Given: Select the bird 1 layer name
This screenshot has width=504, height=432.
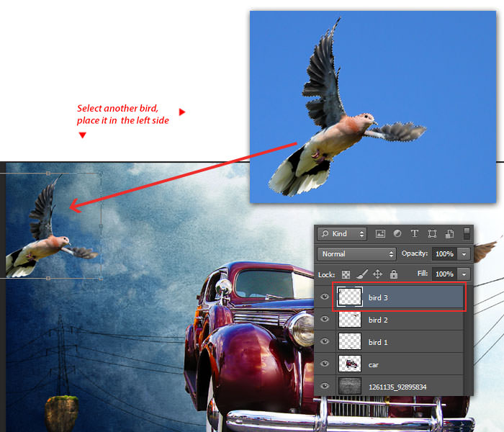Looking at the screenshot, I should [378, 342].
